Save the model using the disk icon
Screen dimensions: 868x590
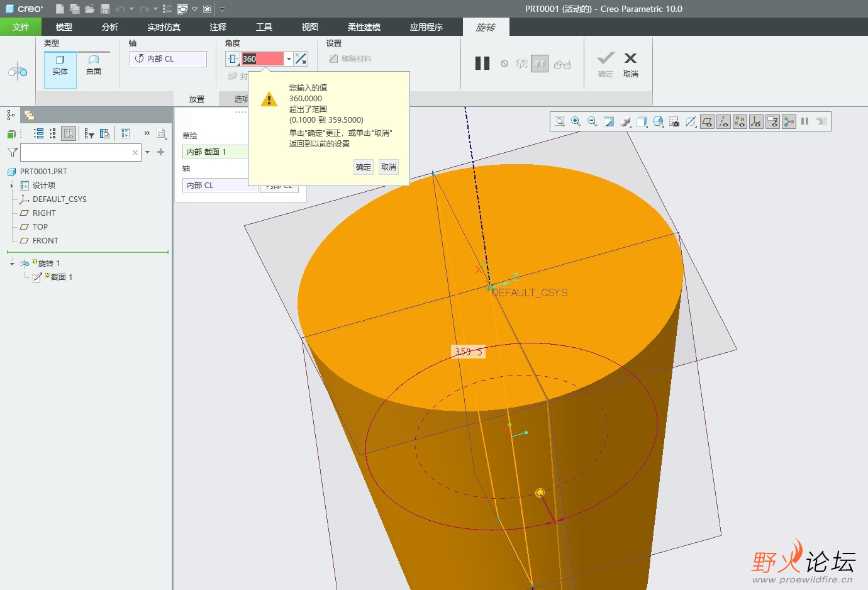pyautogui.click(x=105, y=9)
